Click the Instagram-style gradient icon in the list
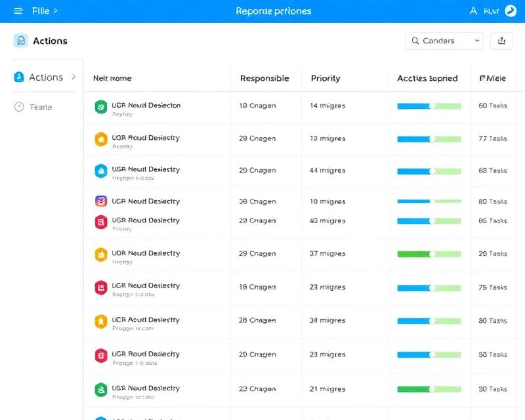Image resolution: width=525 pixels, height=420 pixels. click(x=101, y=201)
